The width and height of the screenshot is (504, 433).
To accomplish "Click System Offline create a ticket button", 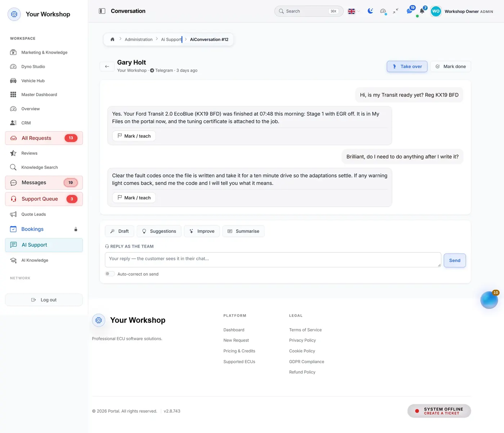I will click(x=439, y=411).
